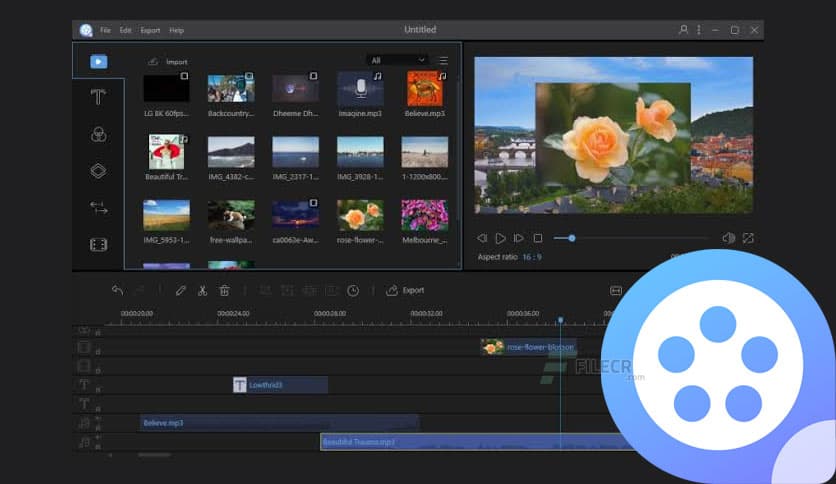Click the Split scissors icon

pos(202,291)
